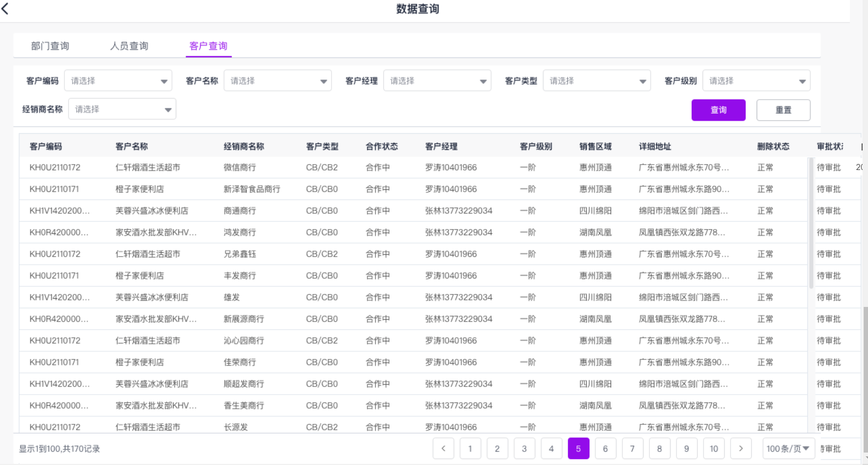Click dealer cell 新泽智食品商行

click(x=252, y=189)
